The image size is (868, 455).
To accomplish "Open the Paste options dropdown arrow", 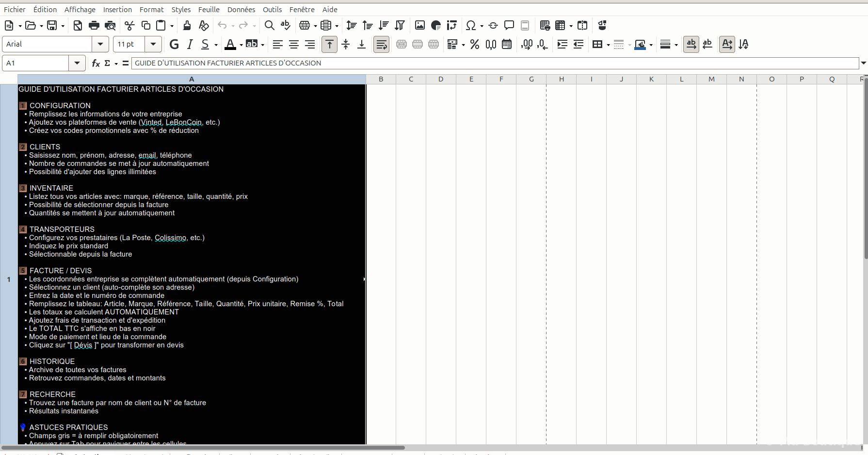I will tap(172, 26).
